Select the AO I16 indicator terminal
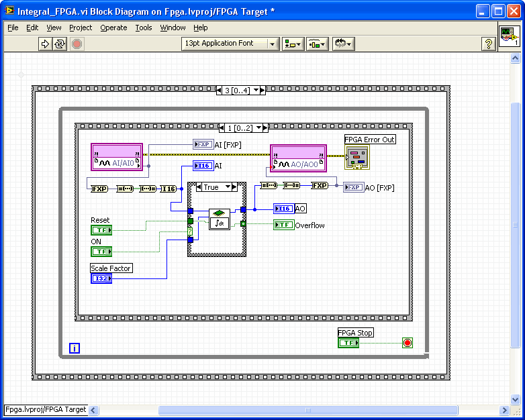Screen dimensions: 525x420 pos(284,209)
